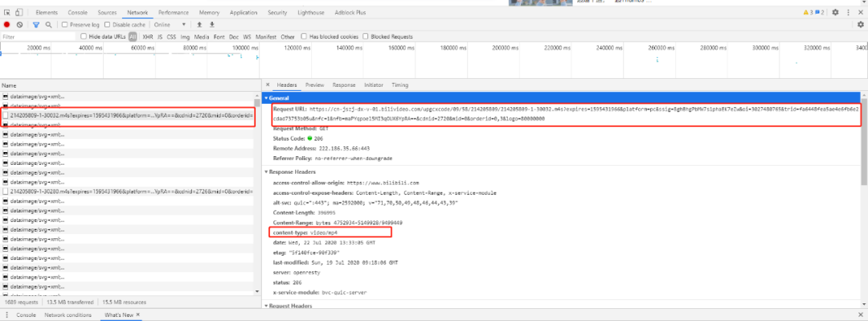Screen dimensions: 868x321
Task: Show the request Headers tab
Action: click(x=287, y=84)
